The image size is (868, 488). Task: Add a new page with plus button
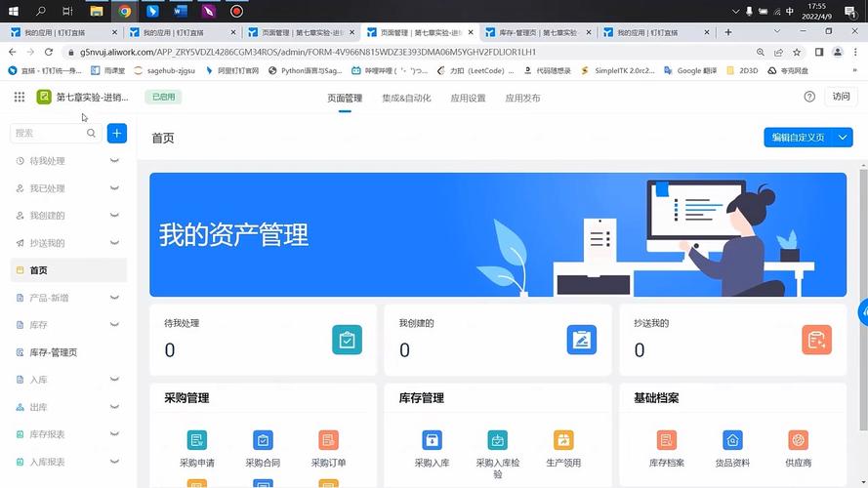point(117,134)
